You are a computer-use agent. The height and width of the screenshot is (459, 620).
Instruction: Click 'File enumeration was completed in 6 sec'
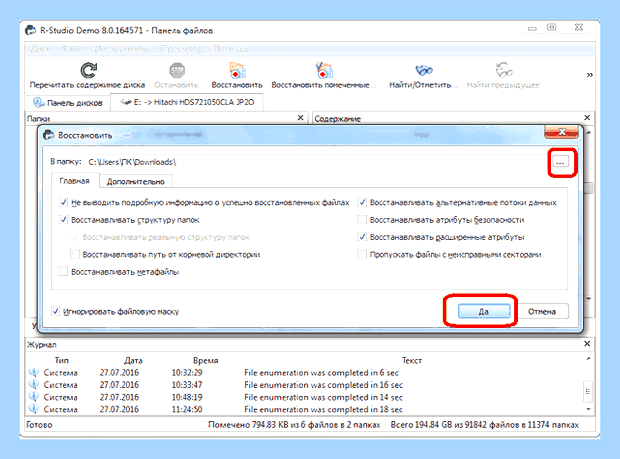(321, 372)
